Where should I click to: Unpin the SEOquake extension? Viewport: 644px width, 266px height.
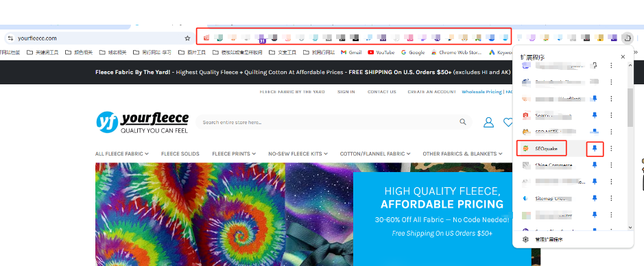coord(595,149)
